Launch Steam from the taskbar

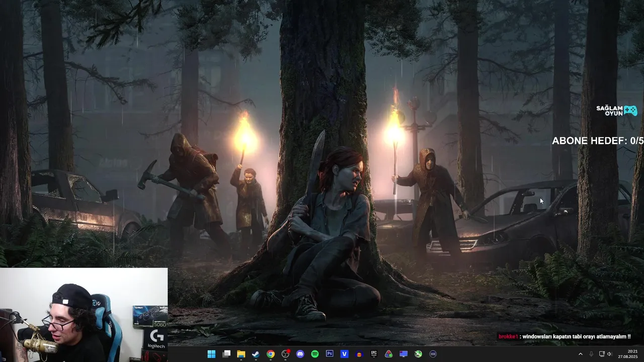pos(256,354)
